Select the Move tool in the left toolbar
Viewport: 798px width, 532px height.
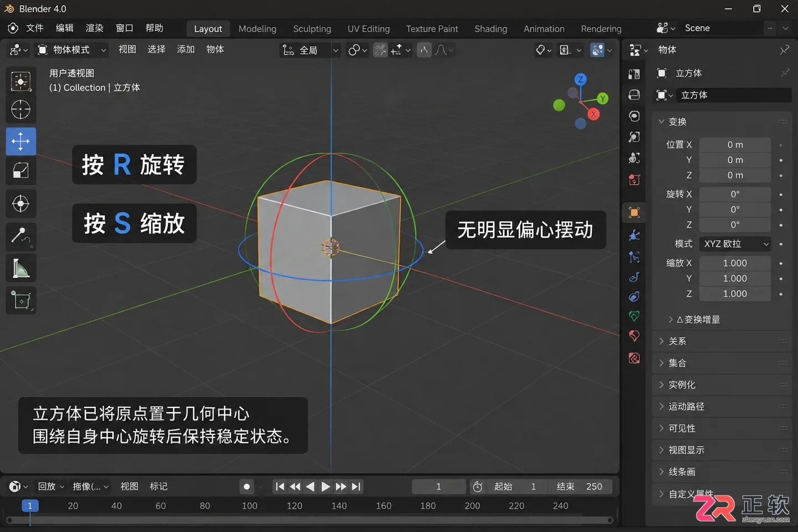point(21,141)
